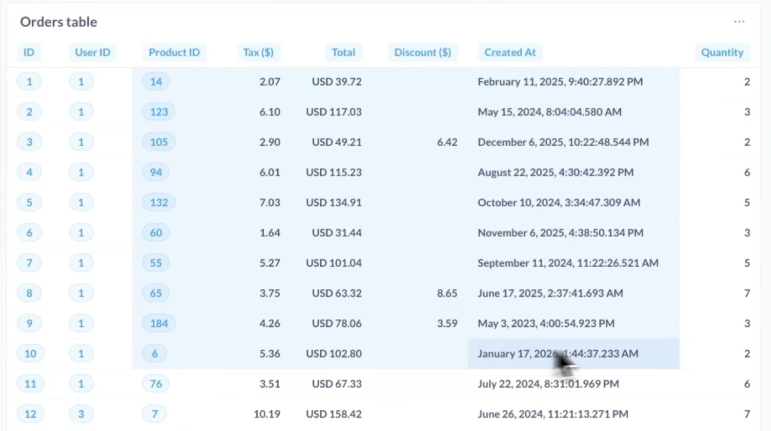The image size is (771, 431).
Task: Open the Orders table ellipsis menu
Action: (739, 21)
